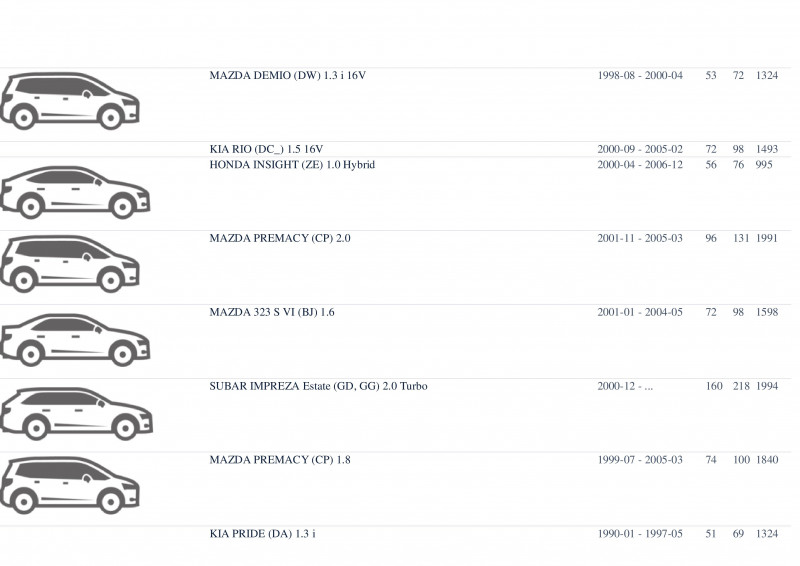Click the 2000-12 - ... production date

pos(625,386)
